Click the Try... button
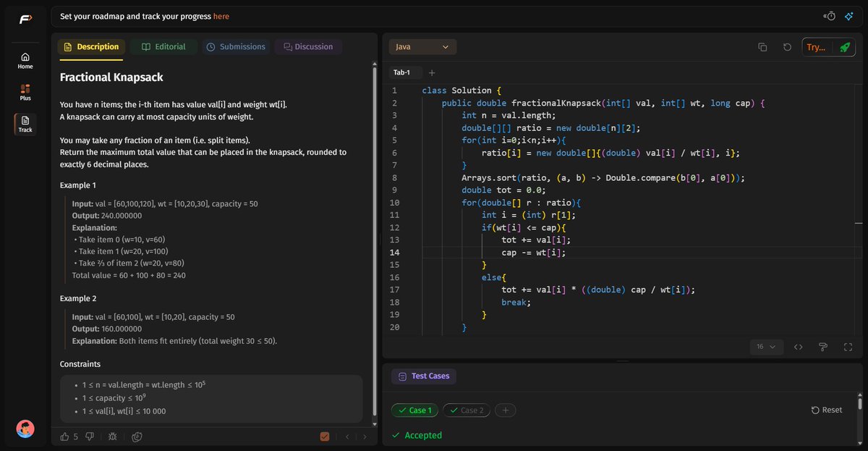 click(x=816, y=47)
